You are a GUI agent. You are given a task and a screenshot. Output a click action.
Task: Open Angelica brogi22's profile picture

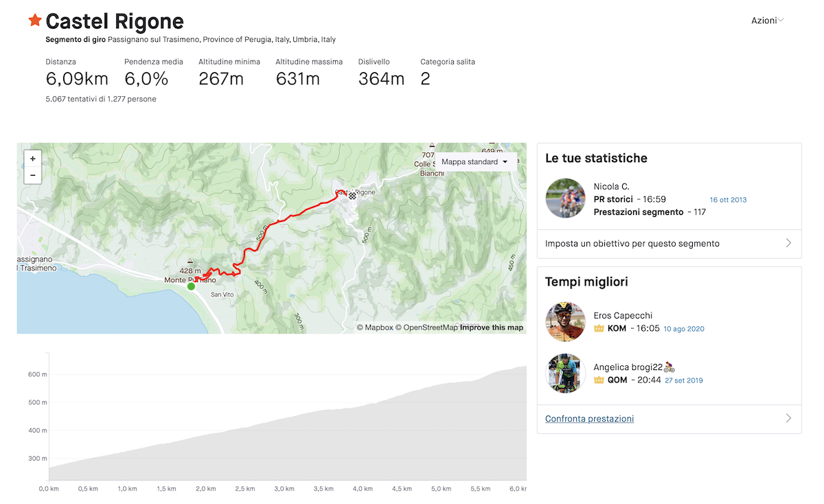565,374
